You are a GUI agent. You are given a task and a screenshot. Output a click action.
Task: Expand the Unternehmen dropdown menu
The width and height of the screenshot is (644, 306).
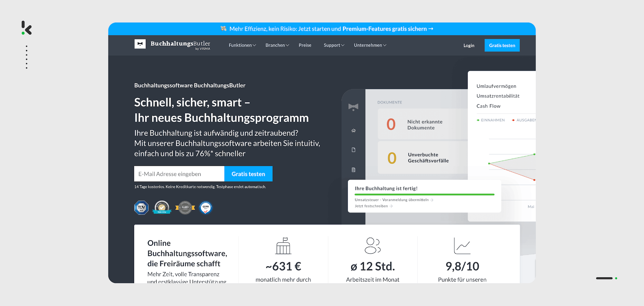[370, 45]
